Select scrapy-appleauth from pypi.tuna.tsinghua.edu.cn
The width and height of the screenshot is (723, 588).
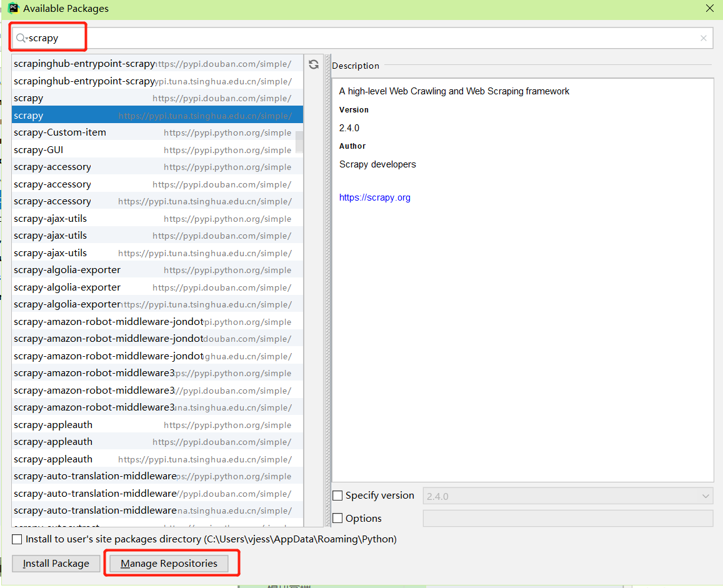point(157,459)
